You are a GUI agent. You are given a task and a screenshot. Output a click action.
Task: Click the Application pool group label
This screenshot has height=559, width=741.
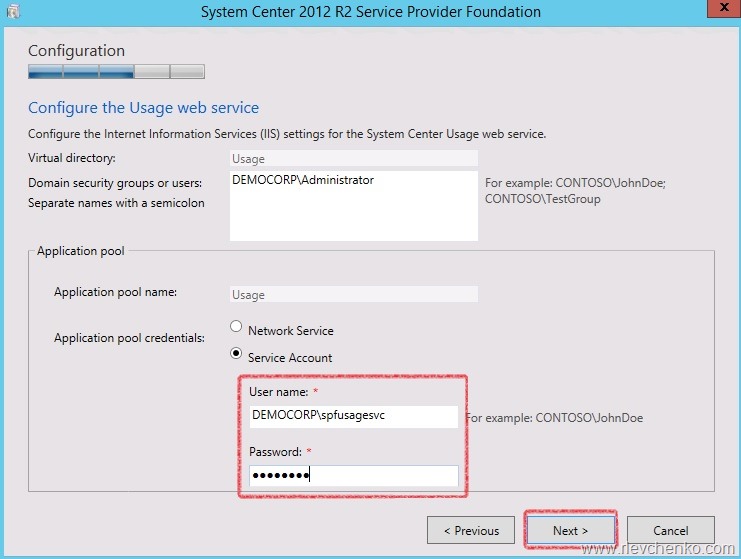tap(81, 251)
